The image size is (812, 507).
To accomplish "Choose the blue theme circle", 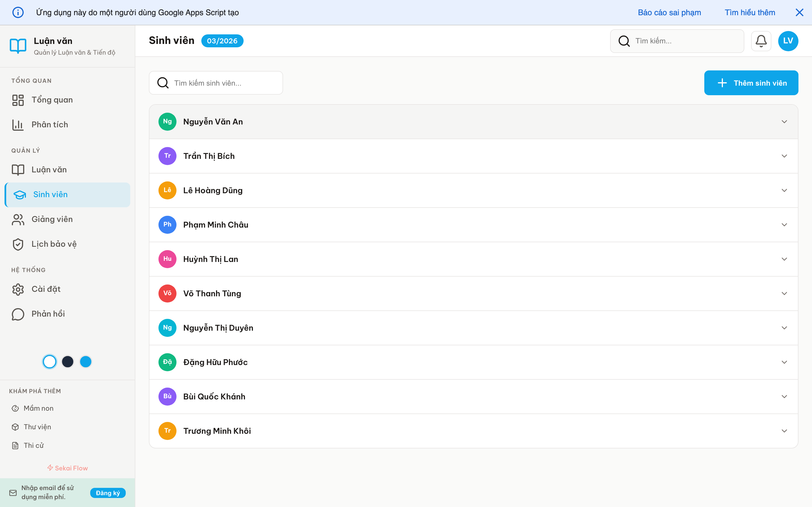I will coord(86,361).
